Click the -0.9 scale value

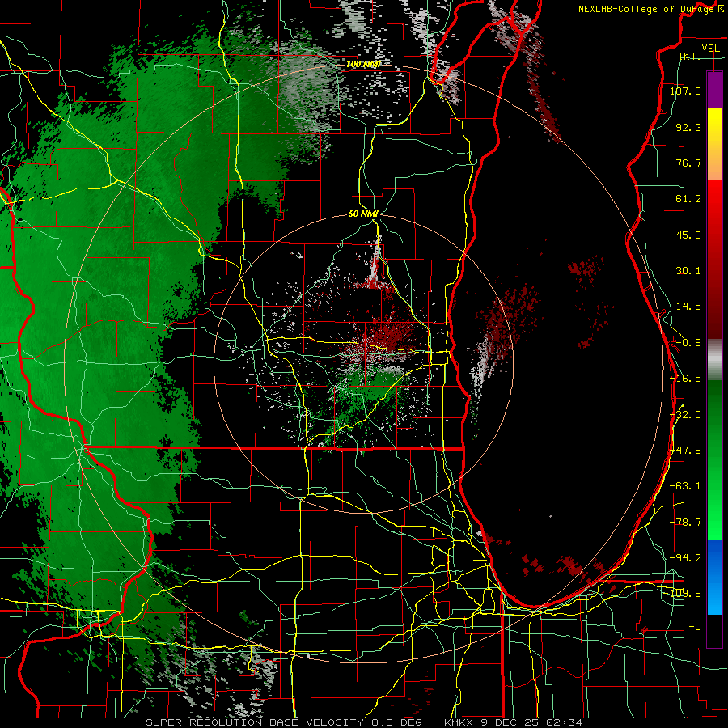(x=688, y=343)
